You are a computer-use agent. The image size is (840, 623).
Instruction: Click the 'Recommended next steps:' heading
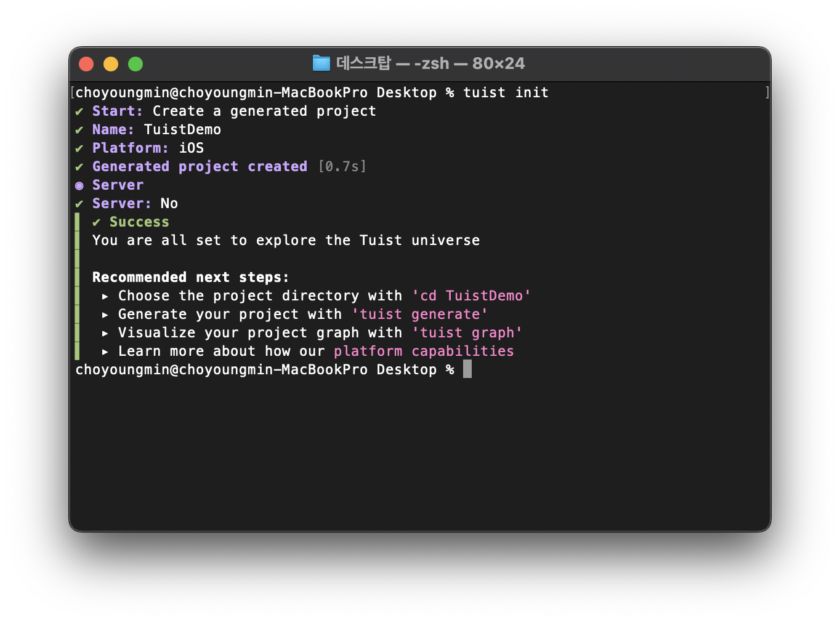(x=191, y=277)
